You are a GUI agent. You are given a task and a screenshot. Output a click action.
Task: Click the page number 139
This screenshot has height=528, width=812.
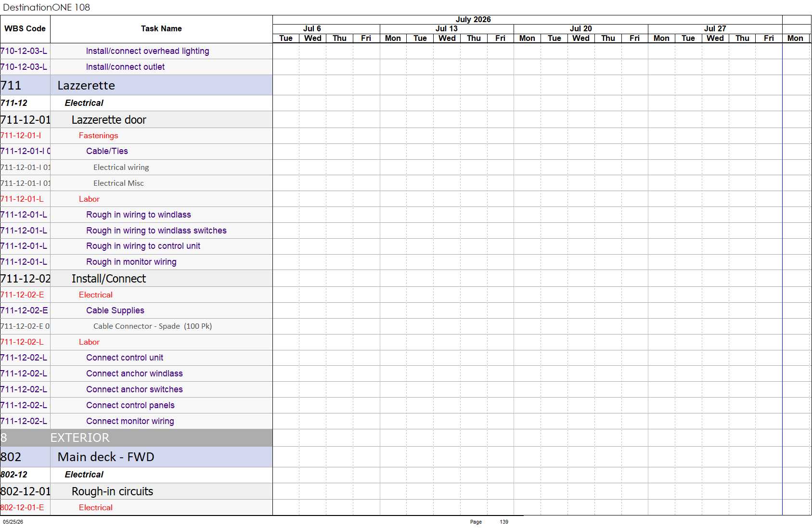(x=504, y=522)
